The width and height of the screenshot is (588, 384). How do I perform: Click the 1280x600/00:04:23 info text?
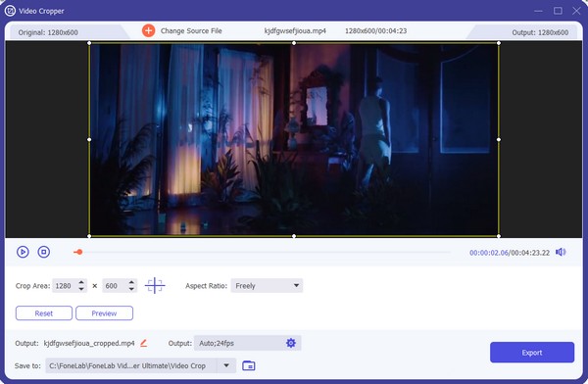[375, 30]
